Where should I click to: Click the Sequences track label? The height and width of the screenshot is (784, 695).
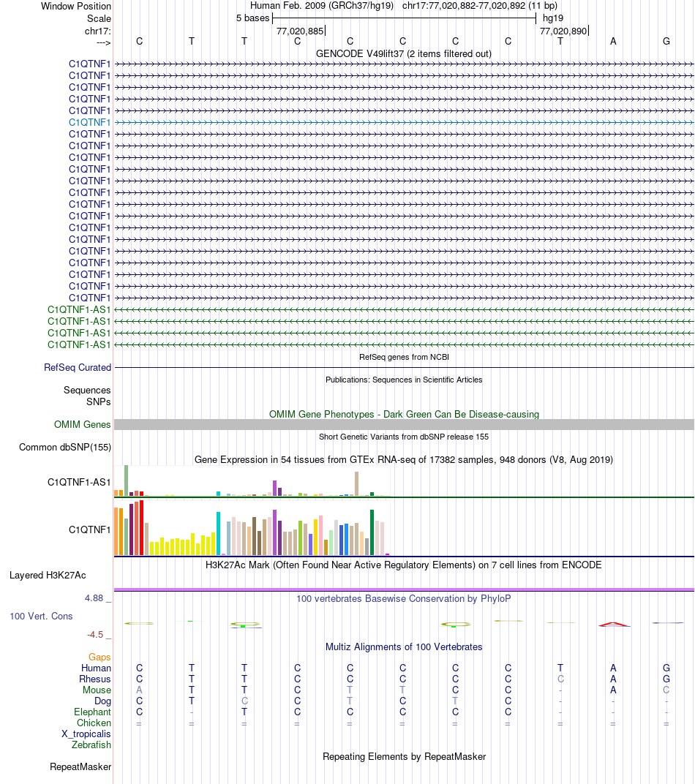point(87,390)
